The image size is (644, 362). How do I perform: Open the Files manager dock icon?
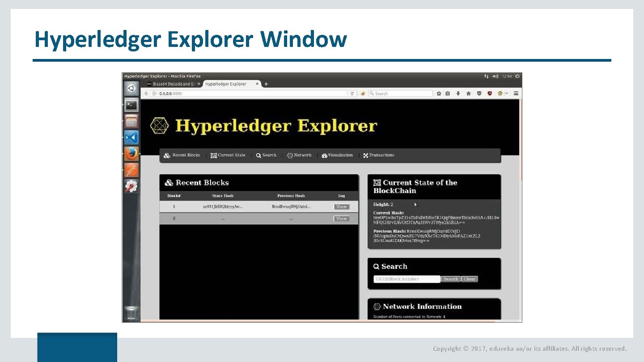pos(131,121)
